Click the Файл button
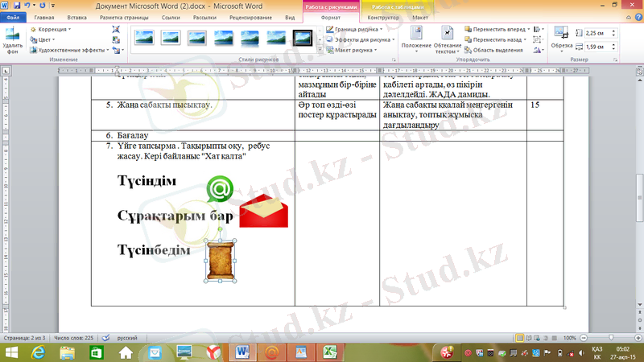644x362 pixels. [14, 16]
